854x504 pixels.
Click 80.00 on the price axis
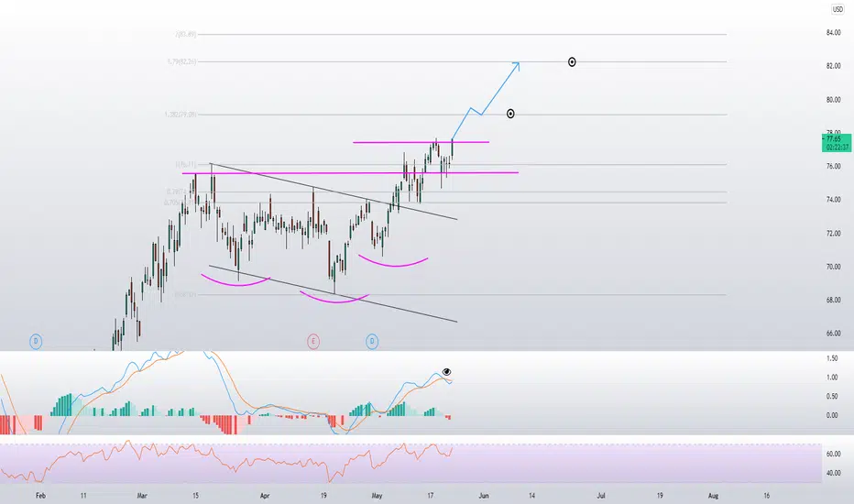[x=833, y=100]
